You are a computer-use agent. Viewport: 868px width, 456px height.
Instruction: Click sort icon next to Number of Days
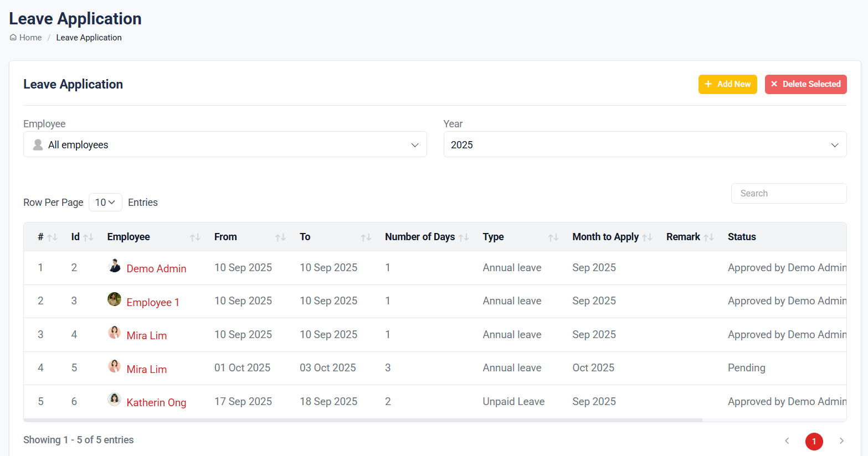(x=464, y=237)
